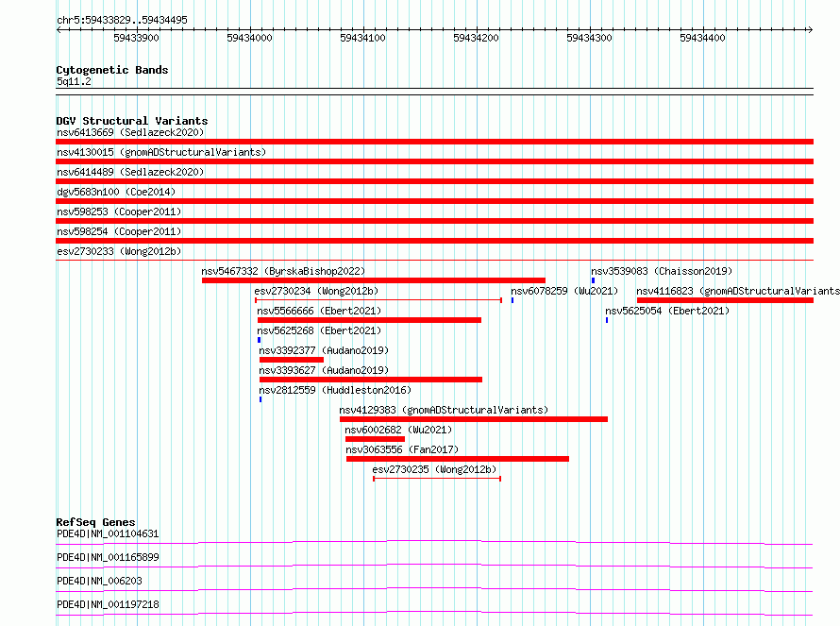The height and width of the screenshot is (626, 840).
Task: Click the PDE4D|NM_001197218 transcript label
Action: (x=108, y=604)
